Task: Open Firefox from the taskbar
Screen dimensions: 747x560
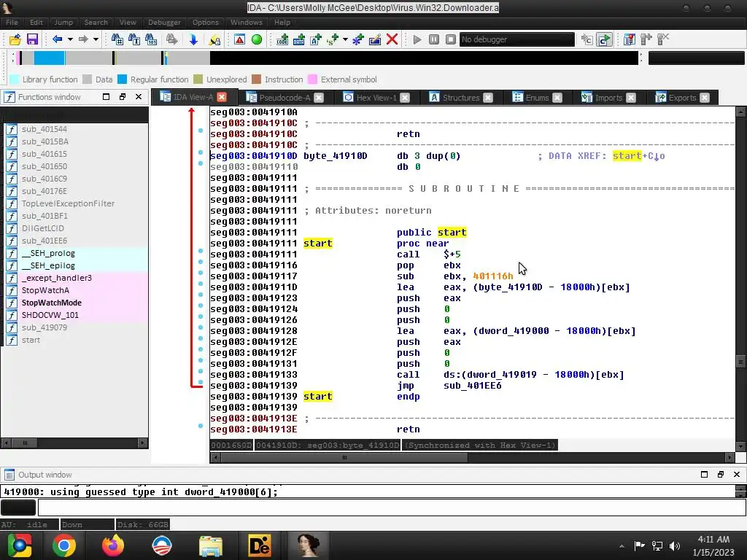Action: (113, 545)
